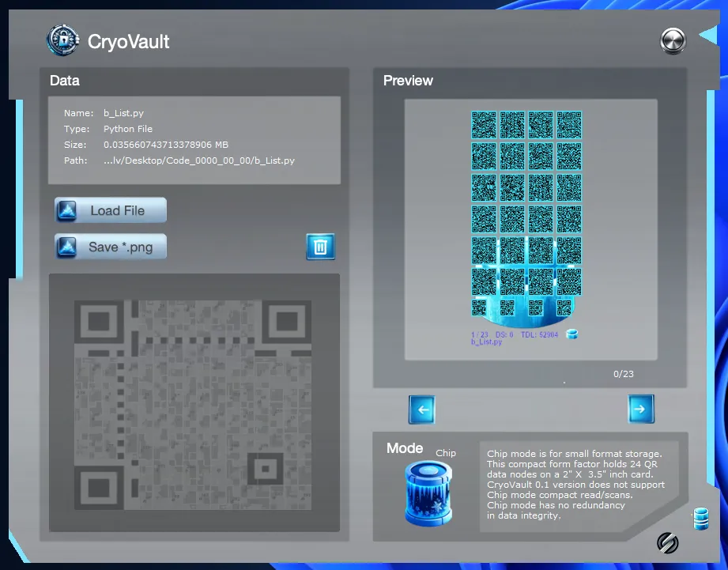
Task: Click the Preview panel heading
Action: tap(408, 81)
